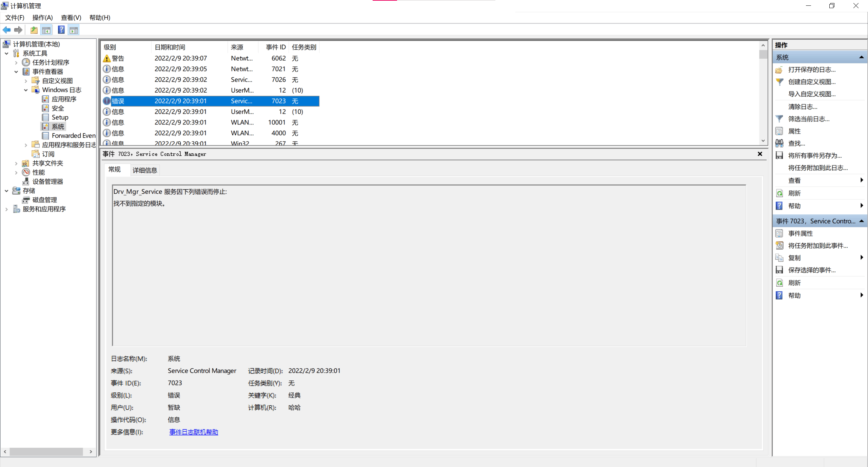Collapse Windows Logs (Windows 日志) chevron

(26, 90)
